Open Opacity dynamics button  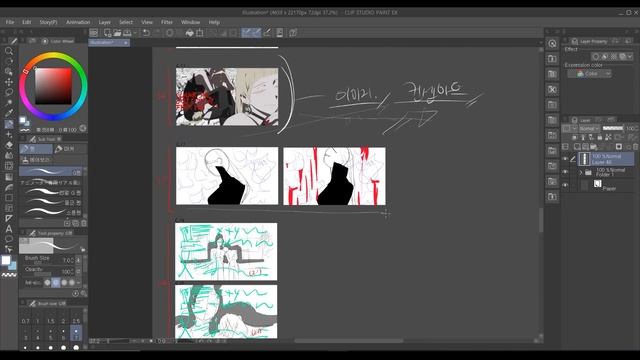point(78,271)
